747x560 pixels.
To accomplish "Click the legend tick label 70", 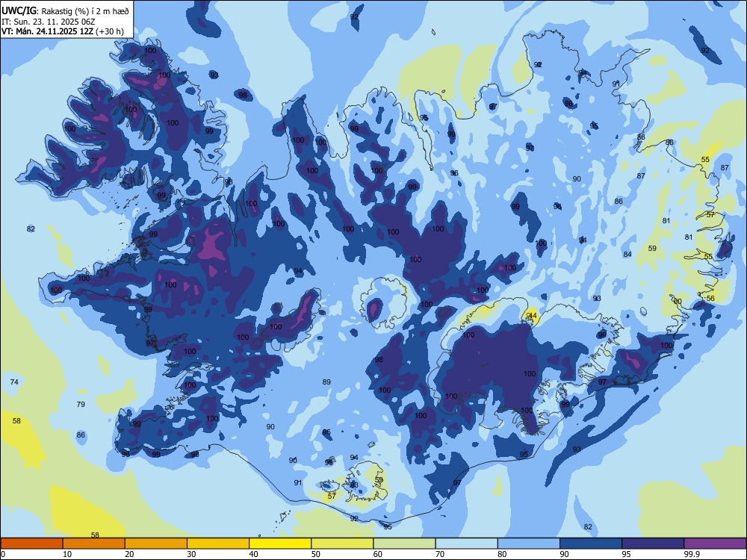I will pyautogui.click(x=440, y=554).
